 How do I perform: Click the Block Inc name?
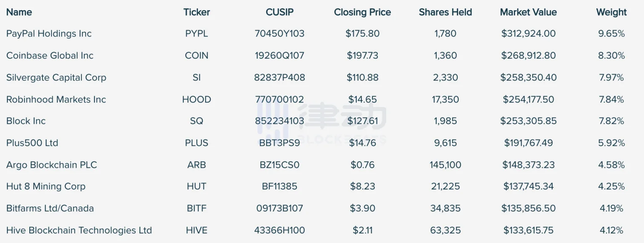(x=26, y=121)
